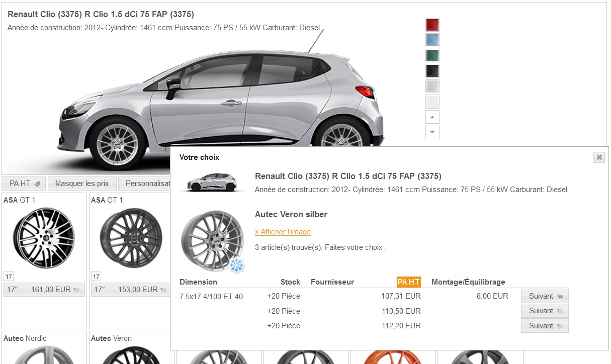
Task: Click Suivant for the 112,20 EUR offer
Action: (545, 326)
